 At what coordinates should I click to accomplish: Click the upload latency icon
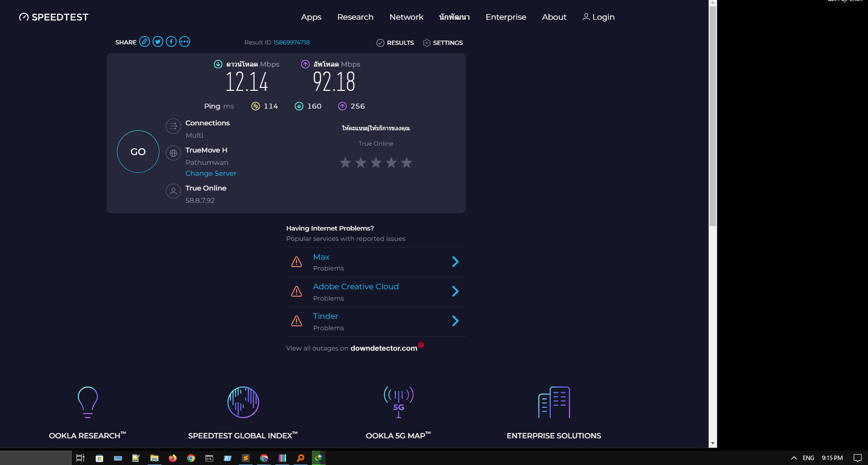[x=342, y=106]
